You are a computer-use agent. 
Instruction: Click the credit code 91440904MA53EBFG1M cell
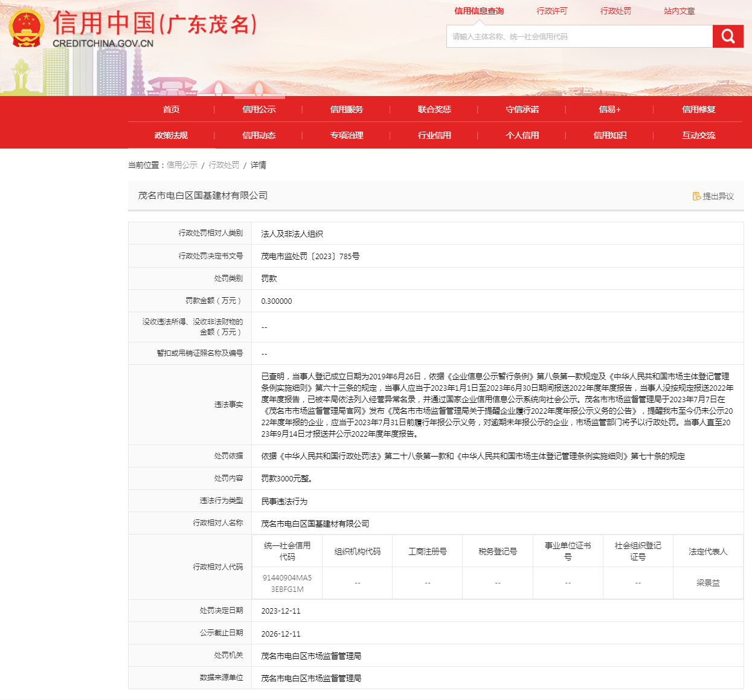tap(288, 583)
